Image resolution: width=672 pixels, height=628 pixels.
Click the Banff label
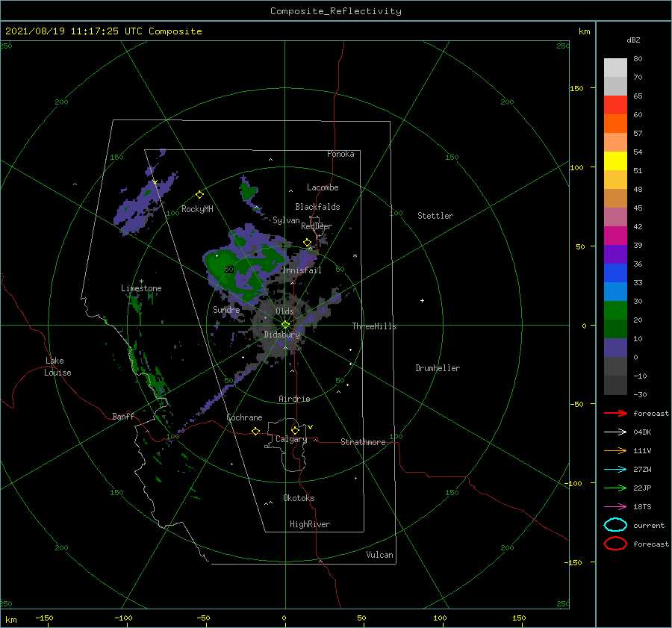[x=123, y=417]
